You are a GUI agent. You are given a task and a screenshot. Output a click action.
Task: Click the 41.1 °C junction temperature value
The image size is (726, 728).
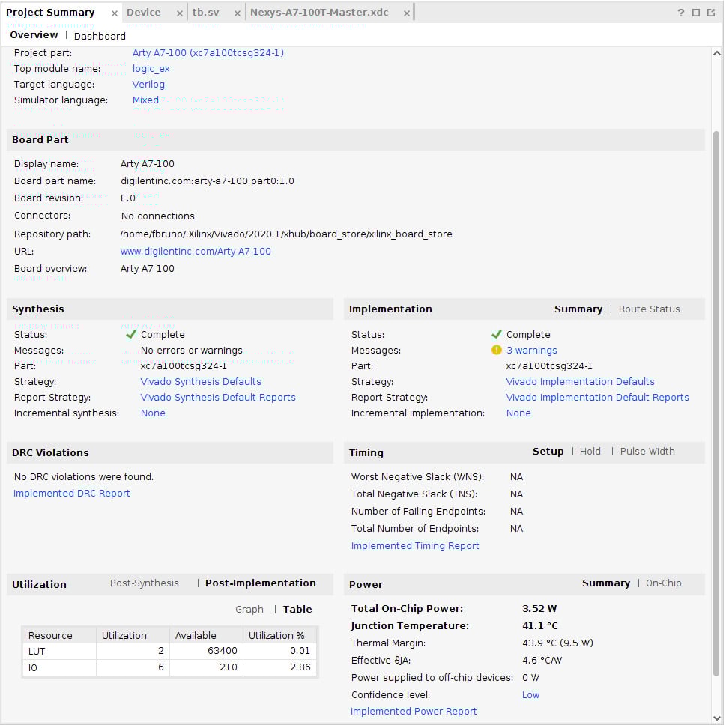539,626
